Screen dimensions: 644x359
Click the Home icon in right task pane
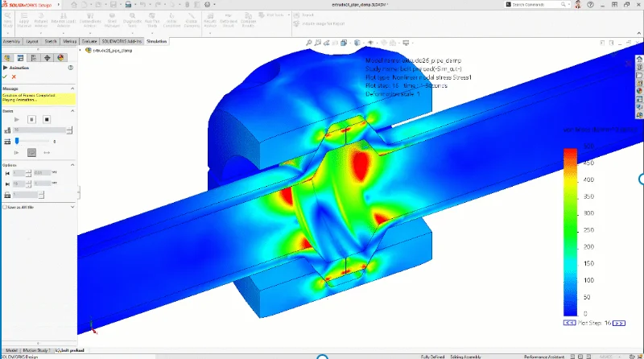pyautogui.click(x=639, y=59)
